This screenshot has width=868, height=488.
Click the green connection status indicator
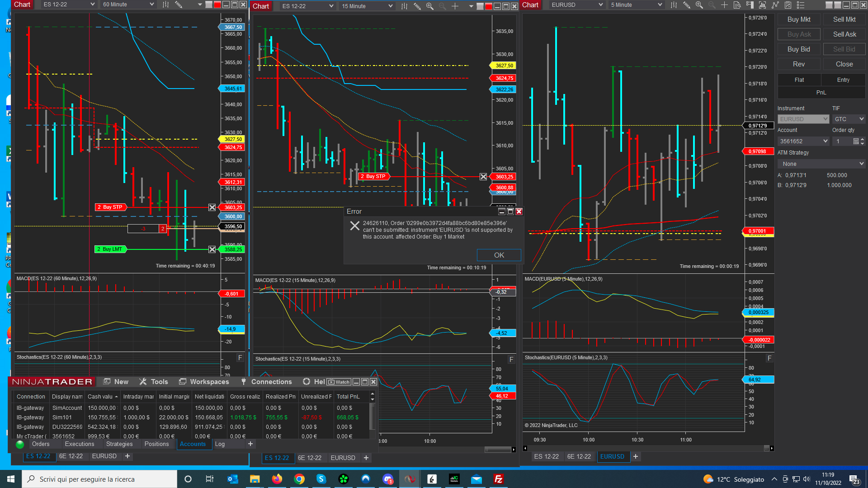click(20, 445)
